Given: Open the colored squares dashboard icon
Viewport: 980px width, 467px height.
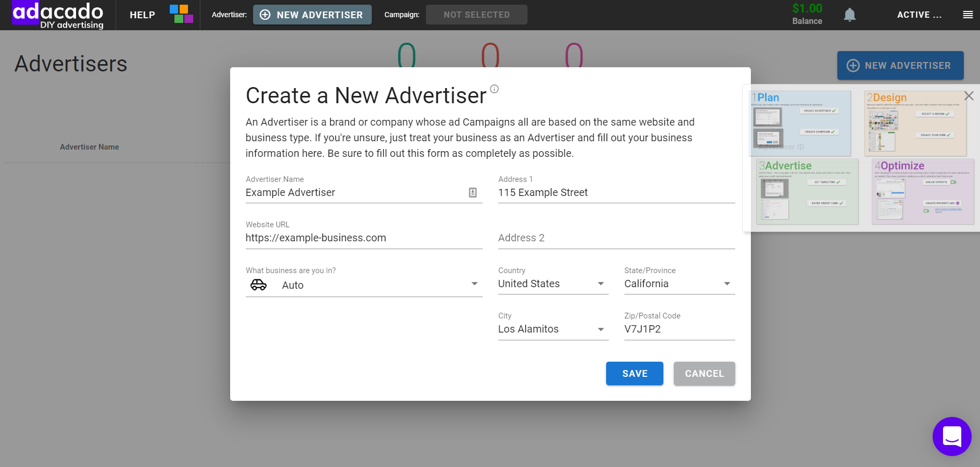Looking at the screenshot, I should [181, 14].
